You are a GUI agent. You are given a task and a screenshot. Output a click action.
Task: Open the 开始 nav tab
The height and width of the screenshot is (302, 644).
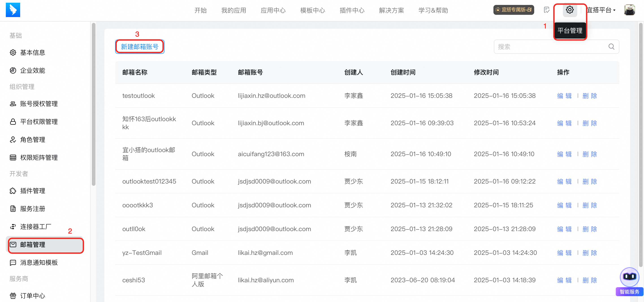(x=201, y=10)
